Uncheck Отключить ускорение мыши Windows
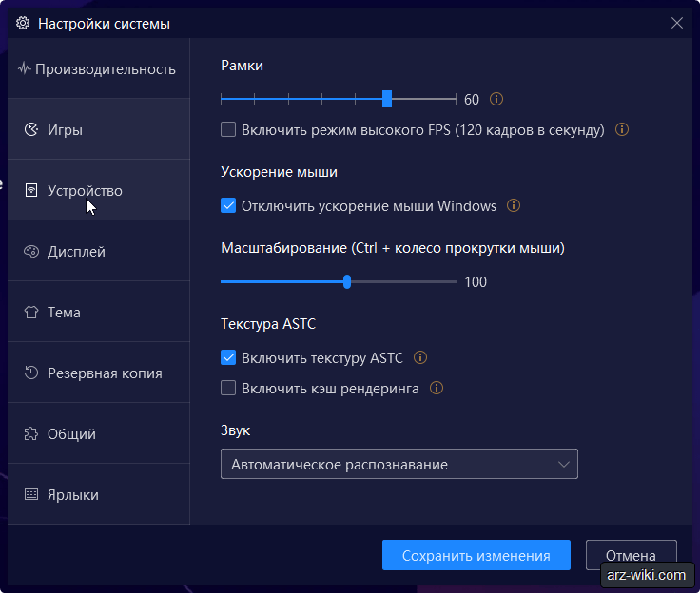The image size is (700, 593). coord(228,205)
